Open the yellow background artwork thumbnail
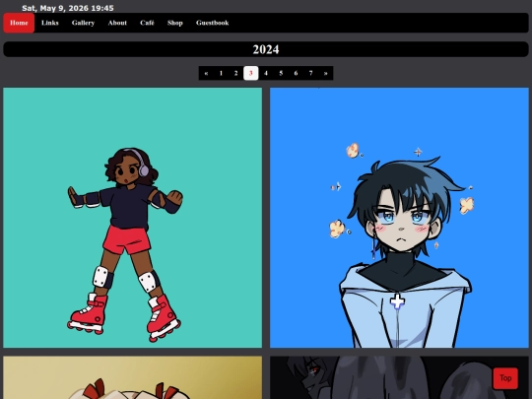Image resolution: width=532 pixels, height=399 pixels. 132,377
